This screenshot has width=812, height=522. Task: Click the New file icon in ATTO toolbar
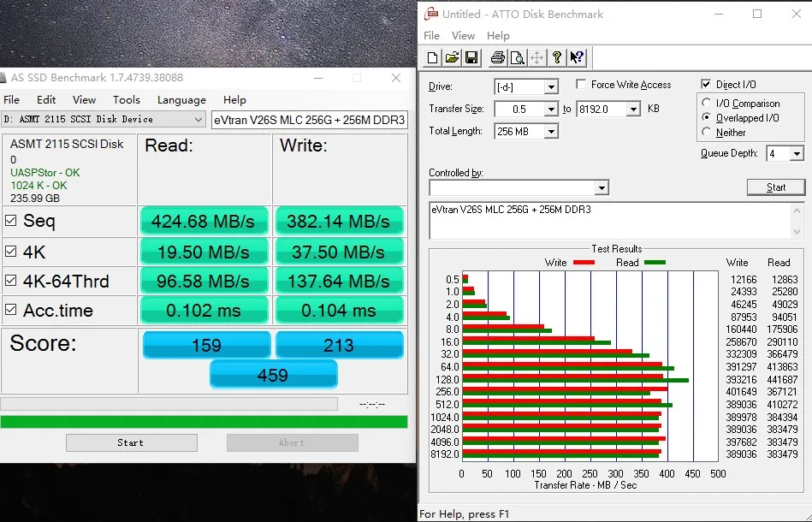coord(432,57)
